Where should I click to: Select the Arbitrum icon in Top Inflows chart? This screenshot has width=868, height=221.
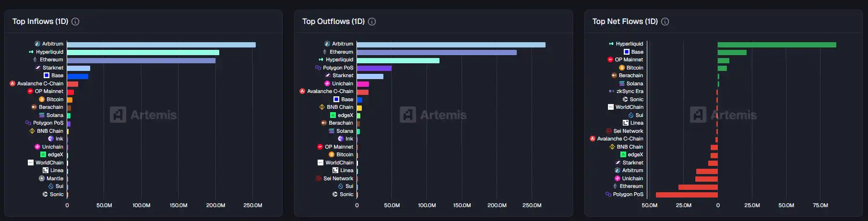pyautogui.click(x=37, y=44)
